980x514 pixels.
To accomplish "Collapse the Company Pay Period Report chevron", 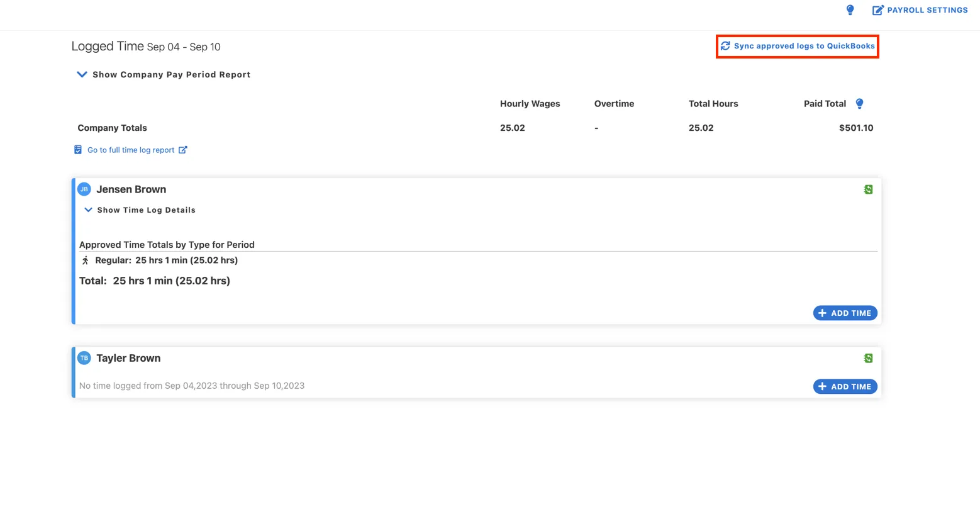I will point(82,74).
